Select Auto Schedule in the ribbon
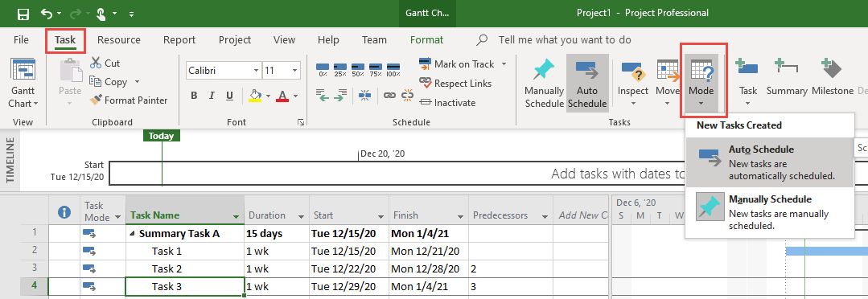868x299 pixels. pos(587,83)
